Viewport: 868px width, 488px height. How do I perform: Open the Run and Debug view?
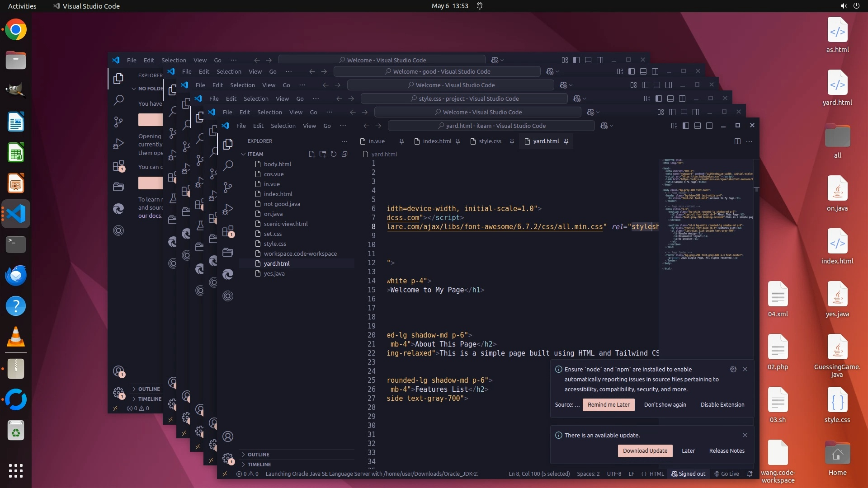pyautogui.click(x=228, y=209)
